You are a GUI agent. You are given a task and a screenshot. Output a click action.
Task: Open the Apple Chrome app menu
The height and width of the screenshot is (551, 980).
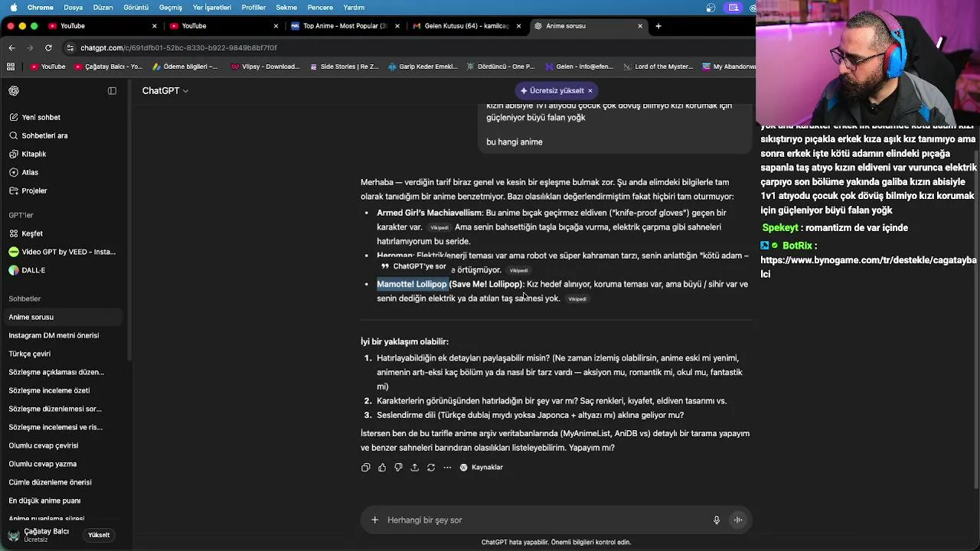pyautogui.click(x=41, y=8)
